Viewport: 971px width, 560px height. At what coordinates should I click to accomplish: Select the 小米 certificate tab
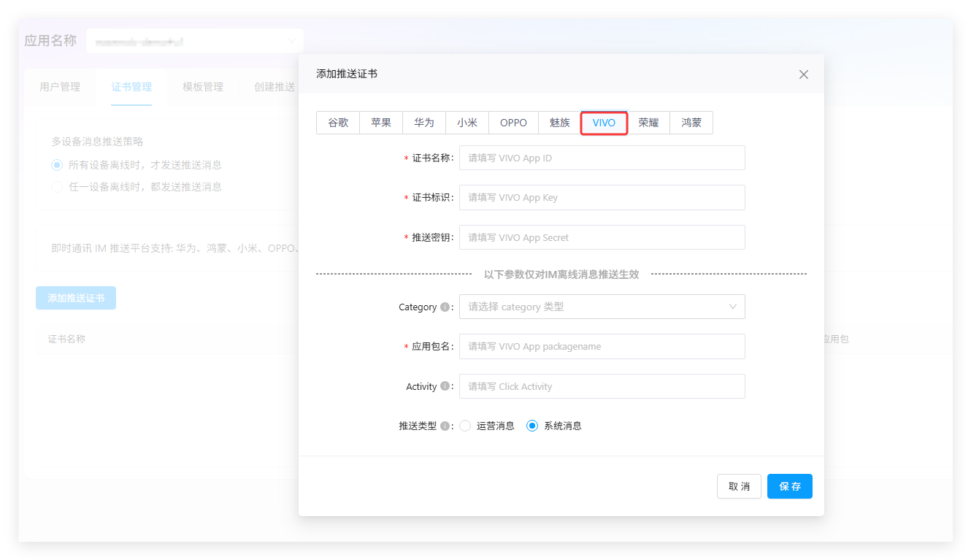coord(467,123)
